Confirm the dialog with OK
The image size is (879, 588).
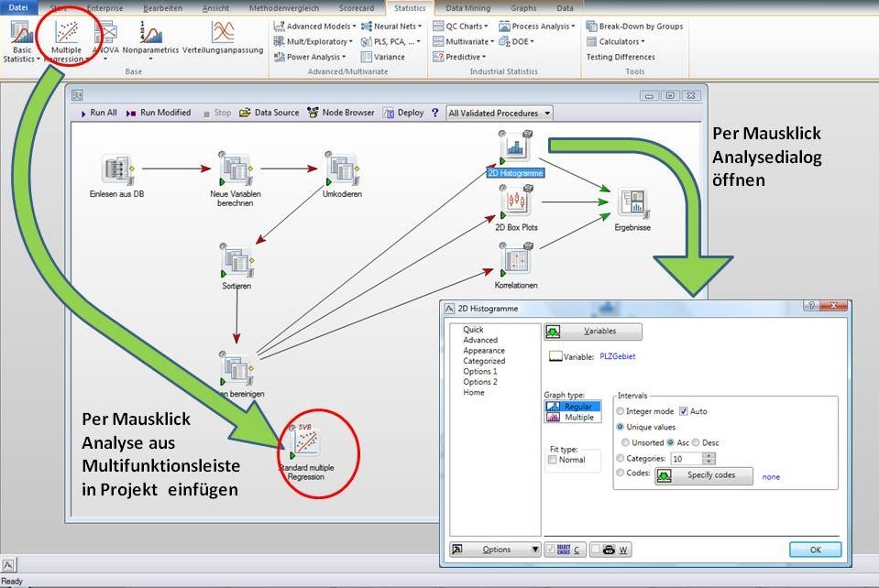pyautogui.click(x=815, y=550)
